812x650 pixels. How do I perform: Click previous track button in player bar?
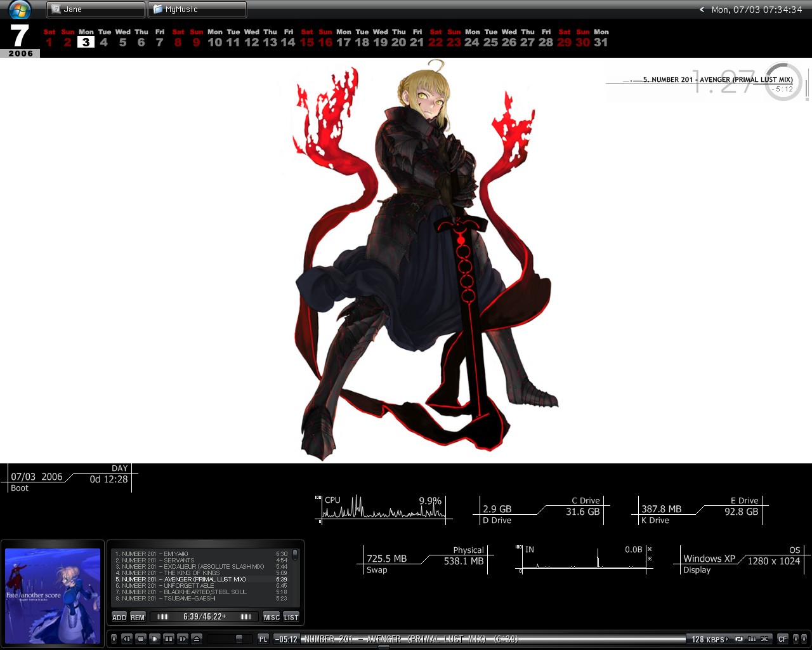pyautogui.click(x=127, y=639)
